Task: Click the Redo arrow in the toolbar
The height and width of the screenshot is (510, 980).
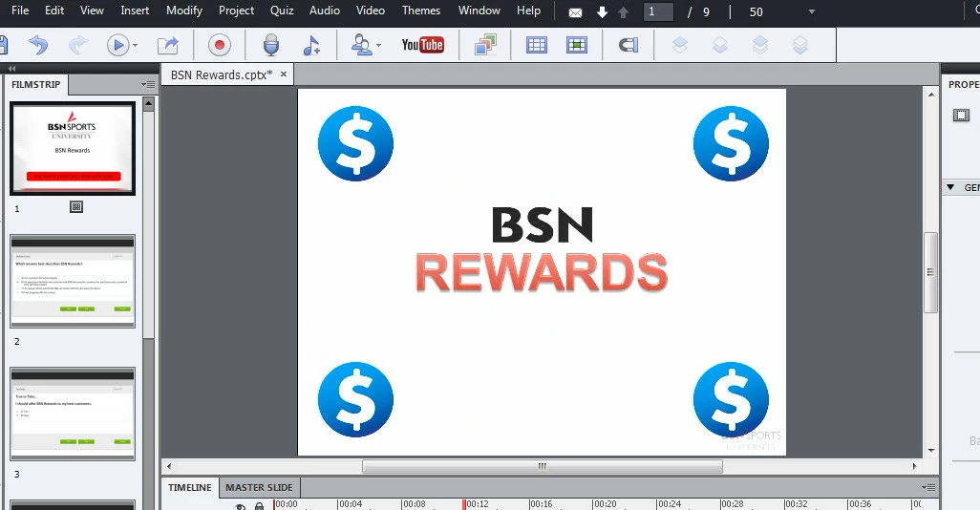Action: click(78, 45)
